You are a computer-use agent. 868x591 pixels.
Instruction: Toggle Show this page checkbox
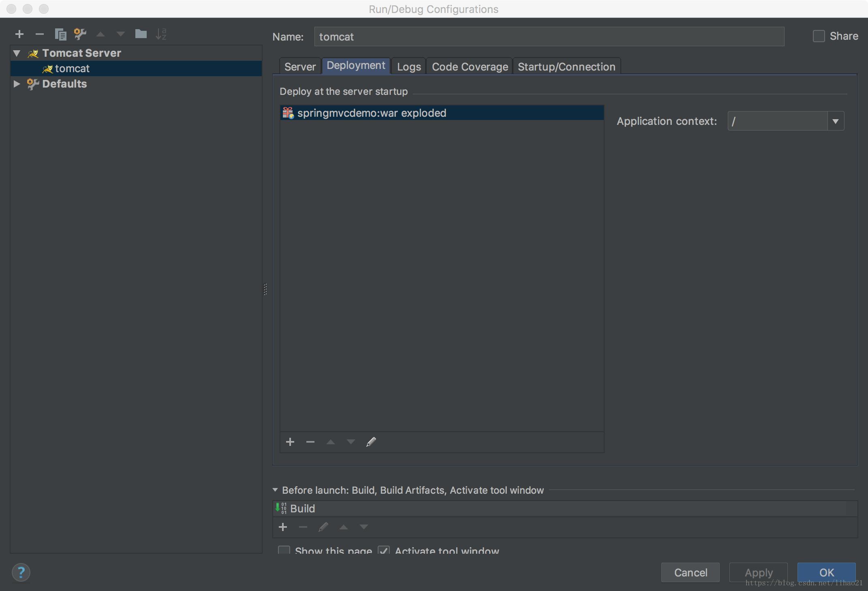[x=284, y=550]
